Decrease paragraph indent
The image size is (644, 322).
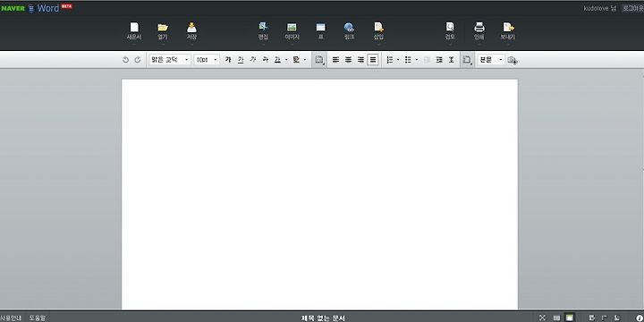(427, 60)
